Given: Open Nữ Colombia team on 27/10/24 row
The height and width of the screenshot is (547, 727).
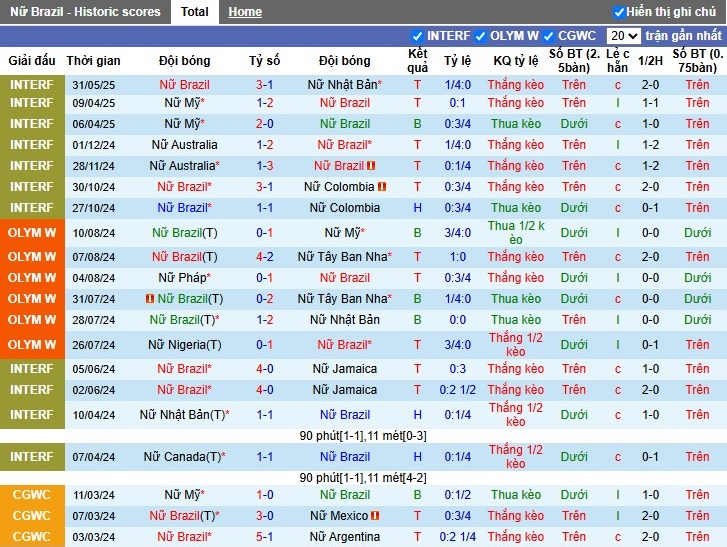Looking at the screenshot, I should (x=344, y=208).
